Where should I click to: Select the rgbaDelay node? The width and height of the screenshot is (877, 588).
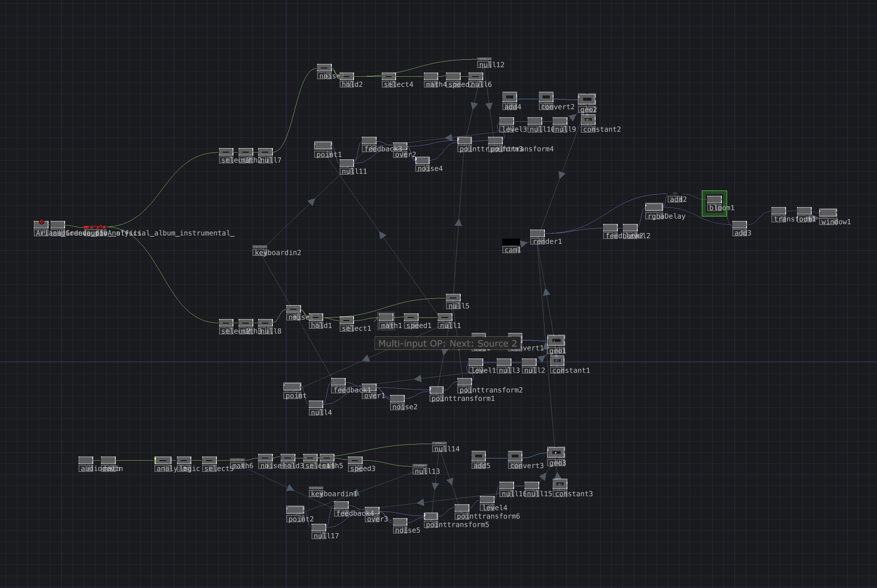(654, 207)
